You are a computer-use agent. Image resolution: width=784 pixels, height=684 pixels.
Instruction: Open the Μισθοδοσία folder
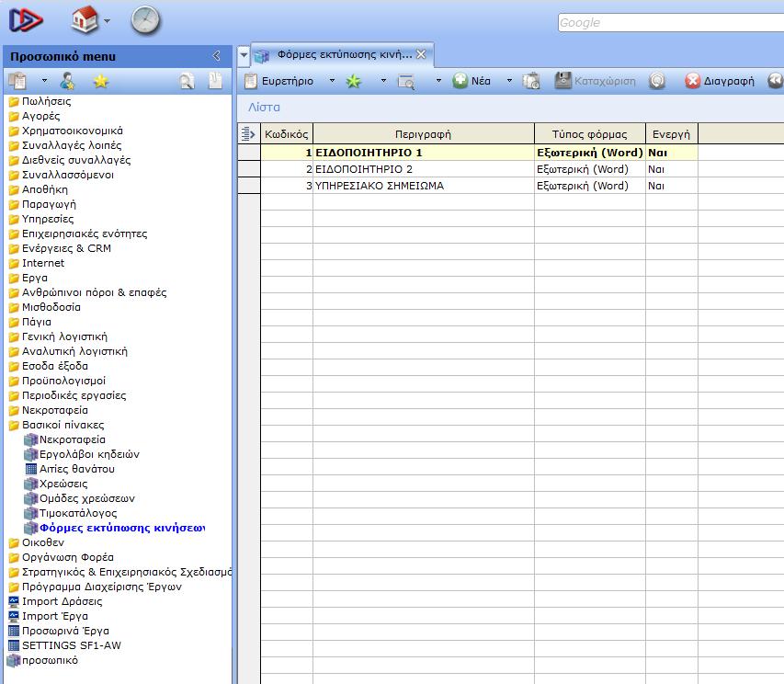click(x=45, y=307)
